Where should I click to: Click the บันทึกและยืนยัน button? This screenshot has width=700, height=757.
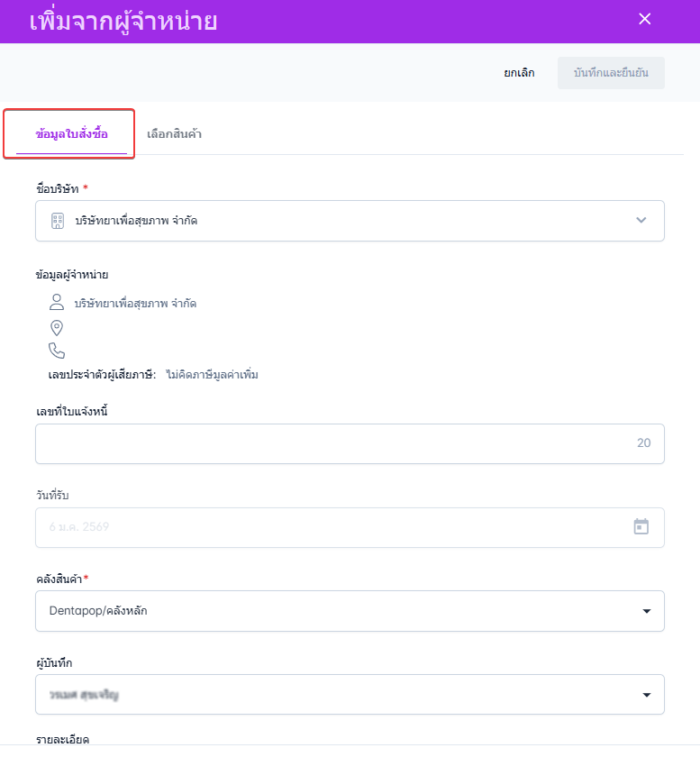pos(611,73)
